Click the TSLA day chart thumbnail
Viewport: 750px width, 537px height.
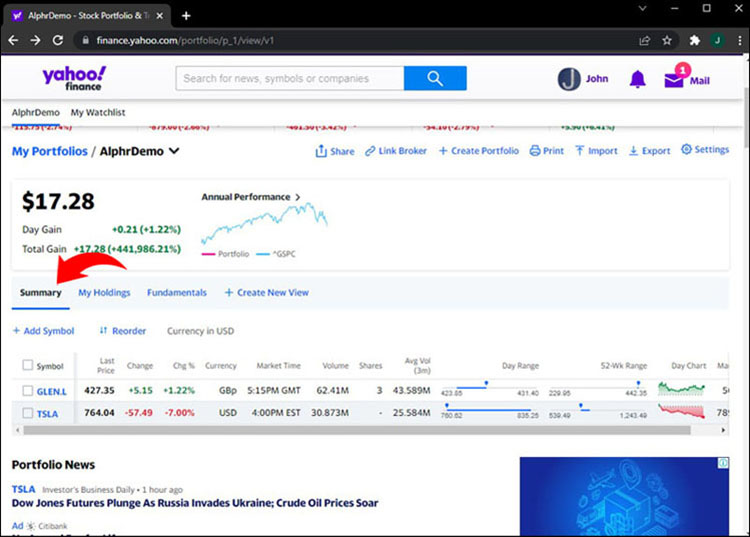pyautogui.click(x=681, y=411)
